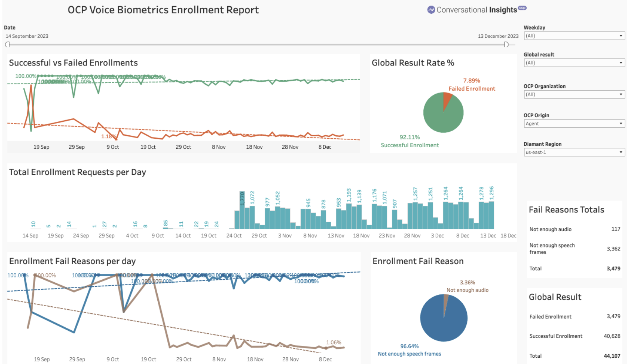627x364 pixels.
Task: Click the Not enough speech frames table row
Action: click(575, 249)
